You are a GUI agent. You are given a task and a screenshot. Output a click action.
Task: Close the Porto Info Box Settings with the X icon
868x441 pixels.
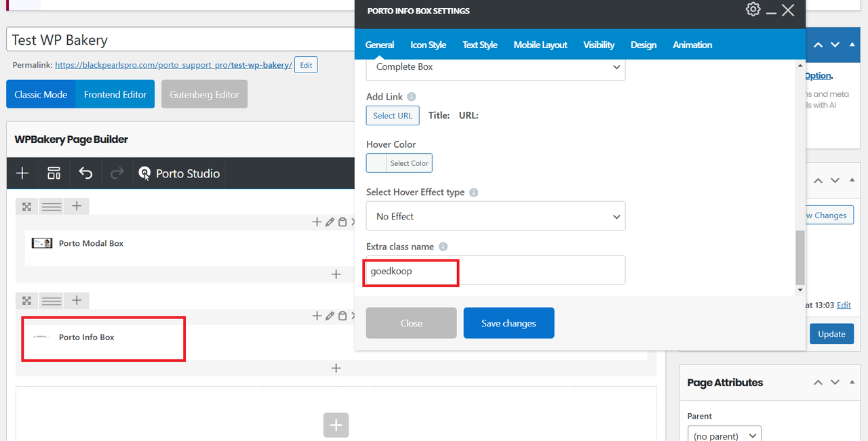coord(787,10)
